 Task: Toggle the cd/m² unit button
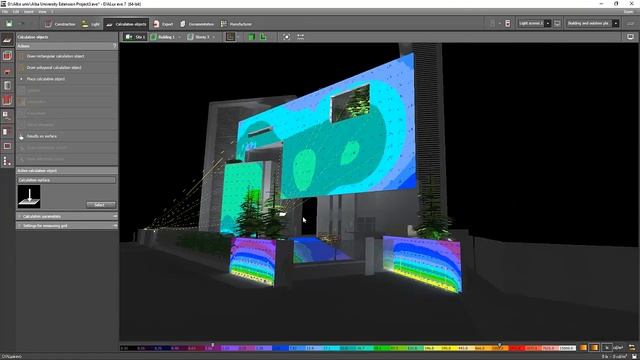pyautogui.click(x=618, y=348)
